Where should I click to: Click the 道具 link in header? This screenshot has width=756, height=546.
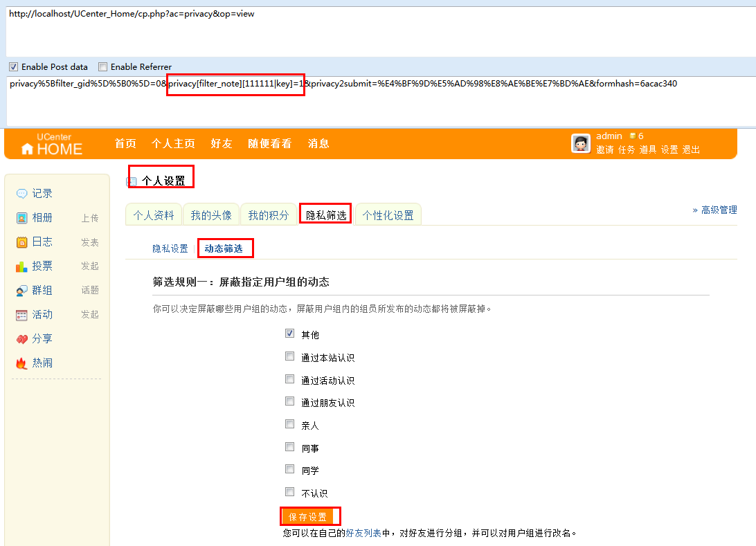pos(648,150)
